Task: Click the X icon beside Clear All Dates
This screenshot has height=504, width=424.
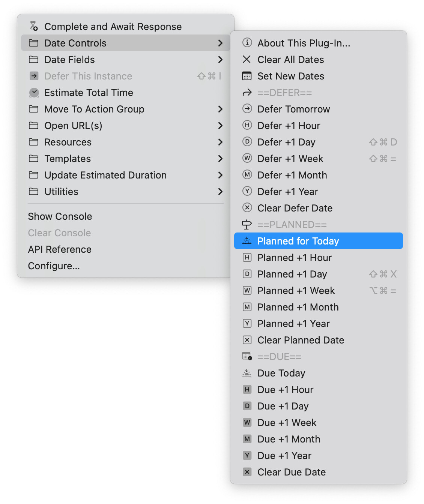Action: tap(247, 59)
